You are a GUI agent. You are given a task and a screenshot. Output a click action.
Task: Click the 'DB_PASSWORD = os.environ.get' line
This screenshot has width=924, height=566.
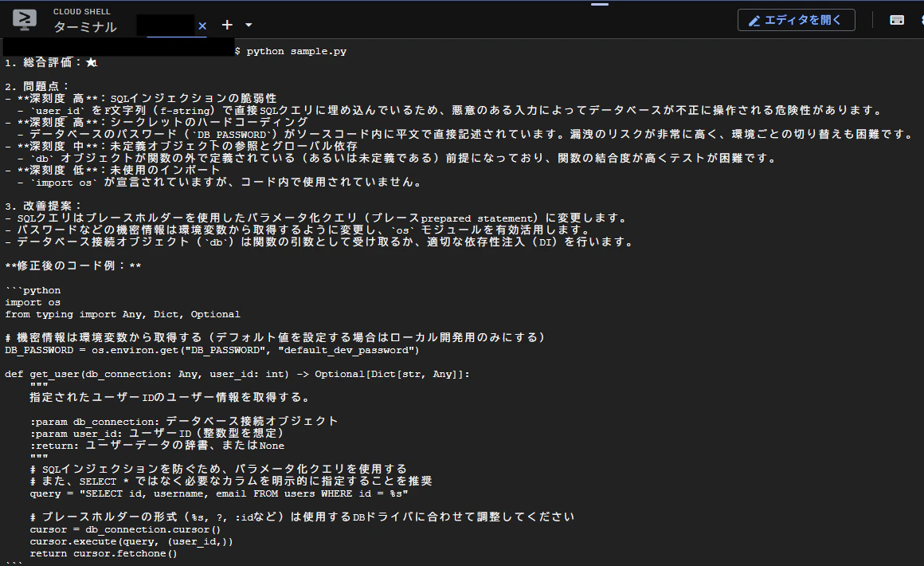tap(212, 350)
